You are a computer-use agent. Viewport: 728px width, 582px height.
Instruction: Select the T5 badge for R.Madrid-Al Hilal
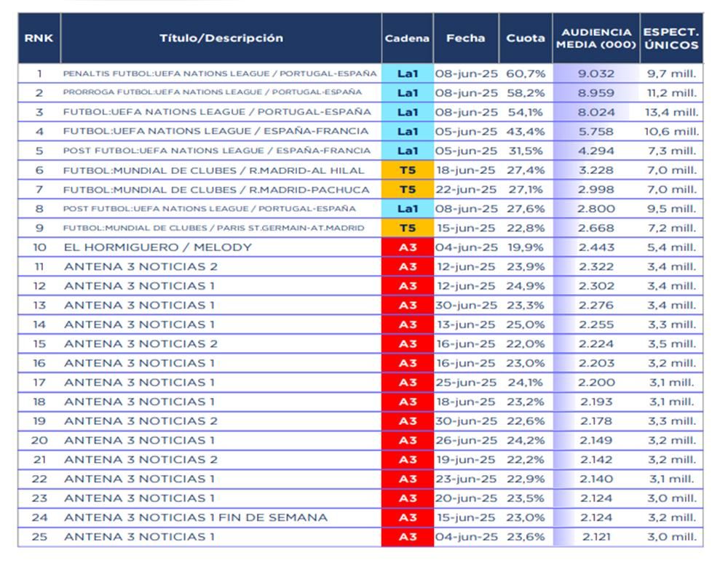[x=408, y=170]
